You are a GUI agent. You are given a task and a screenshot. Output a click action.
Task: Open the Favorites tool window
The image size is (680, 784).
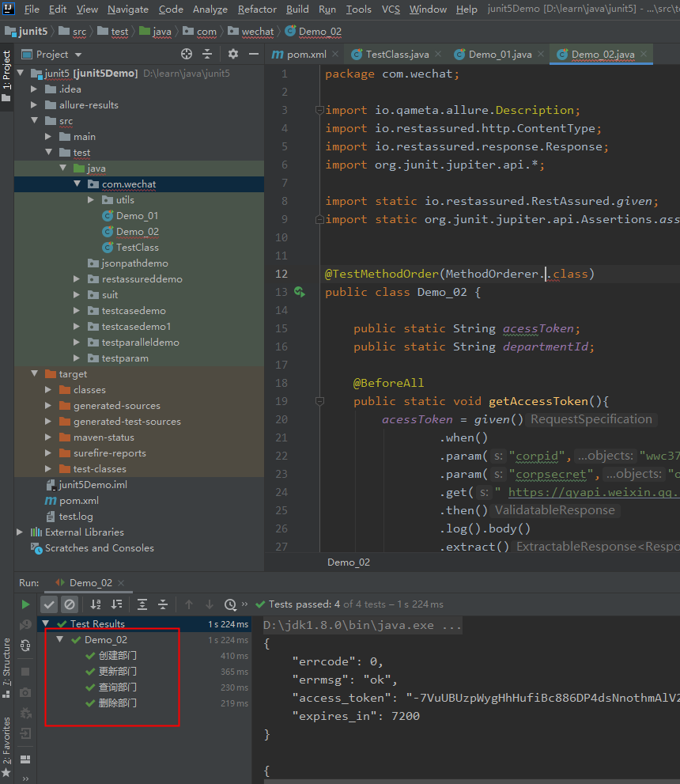[x=6, y=747]
